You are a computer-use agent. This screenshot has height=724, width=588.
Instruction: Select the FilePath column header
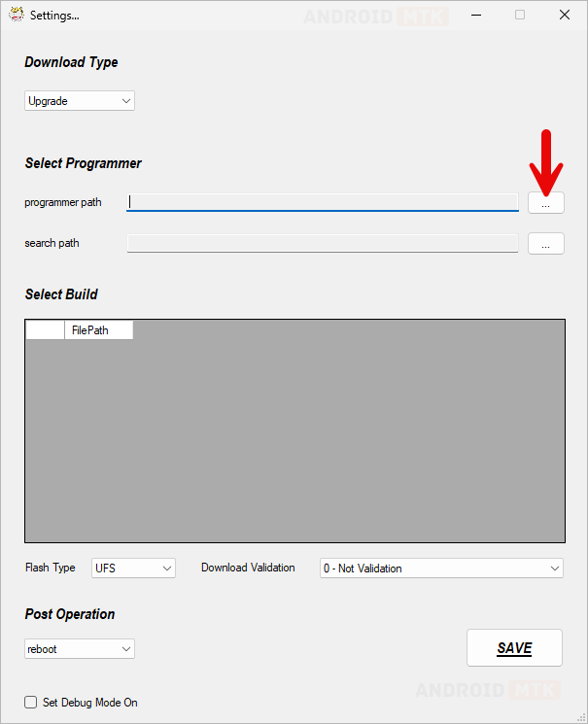coord(98,330)
